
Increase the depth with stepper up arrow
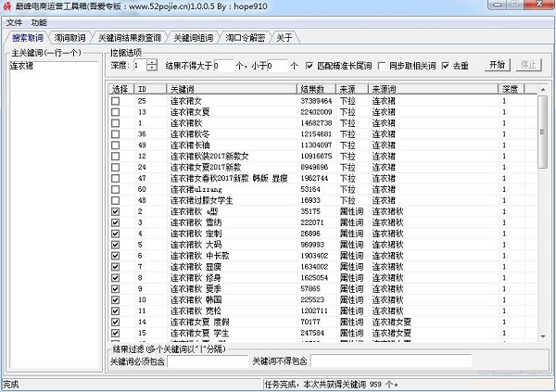[152, 62]
